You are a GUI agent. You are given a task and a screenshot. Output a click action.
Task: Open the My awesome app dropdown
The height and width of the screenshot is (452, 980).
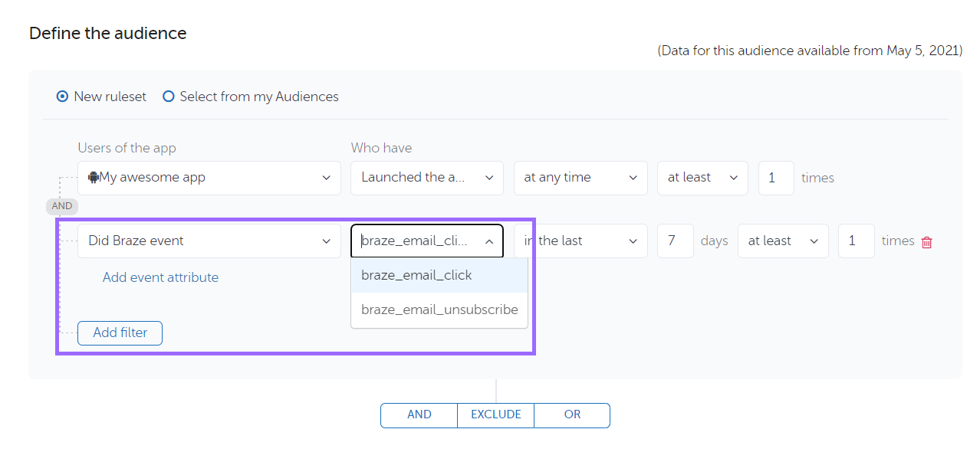(x=209, y=178)
